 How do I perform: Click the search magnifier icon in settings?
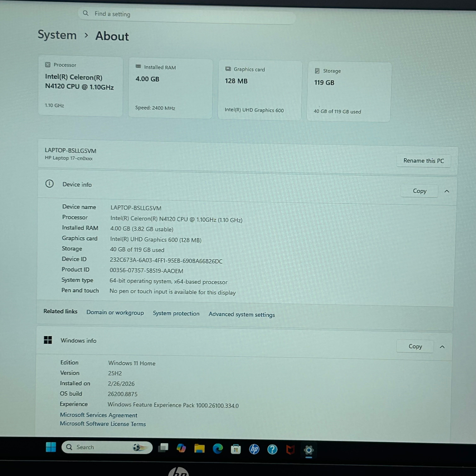(86, 13)
